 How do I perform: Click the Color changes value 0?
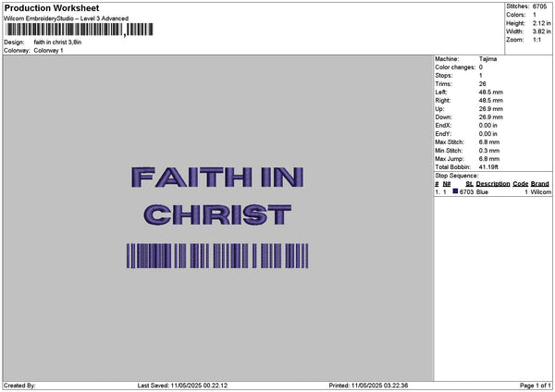pos(481,67)
